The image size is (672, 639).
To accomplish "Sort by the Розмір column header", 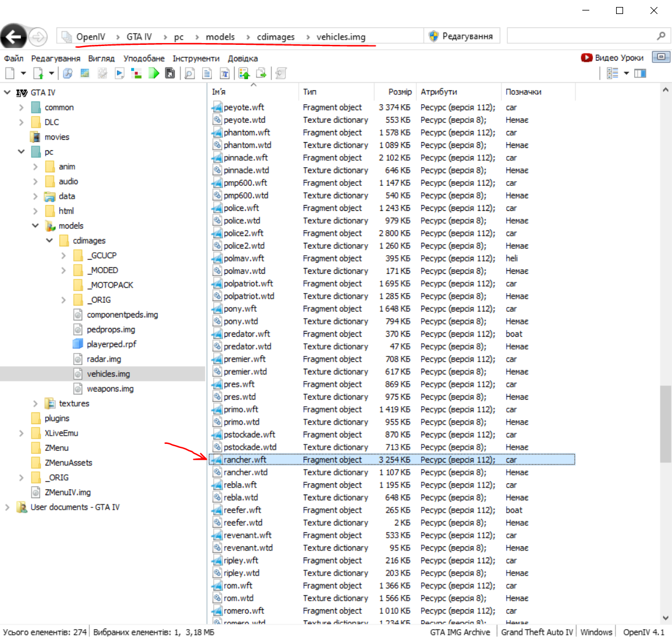I will 395,91.
